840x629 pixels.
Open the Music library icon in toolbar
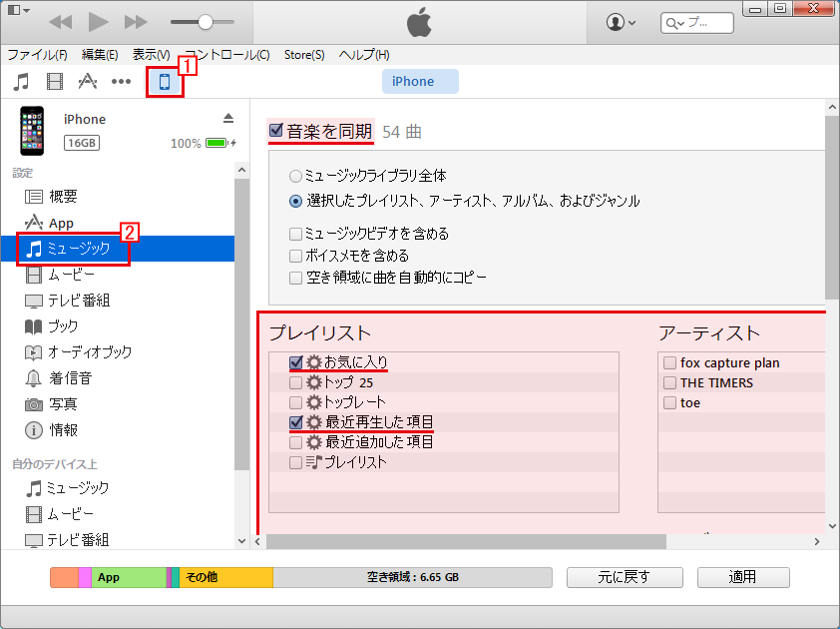21,82
